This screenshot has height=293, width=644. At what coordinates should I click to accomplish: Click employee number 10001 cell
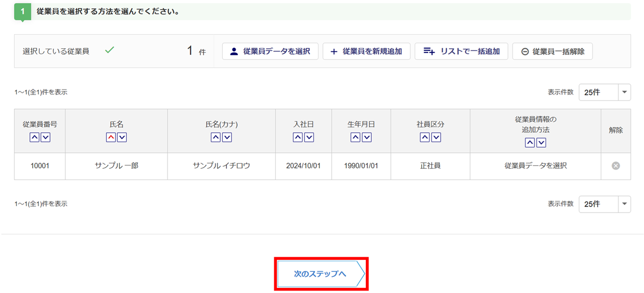point(40,166)
